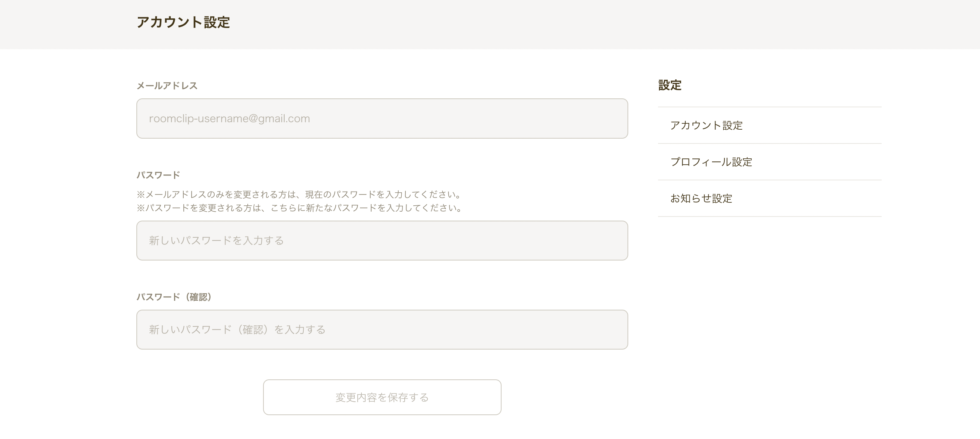
Task: Focus the new password input field
Action: point(382,240)
